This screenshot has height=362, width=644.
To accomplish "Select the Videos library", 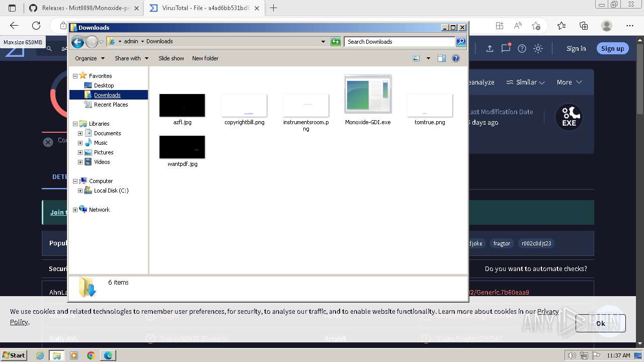I will pos(102,162).
